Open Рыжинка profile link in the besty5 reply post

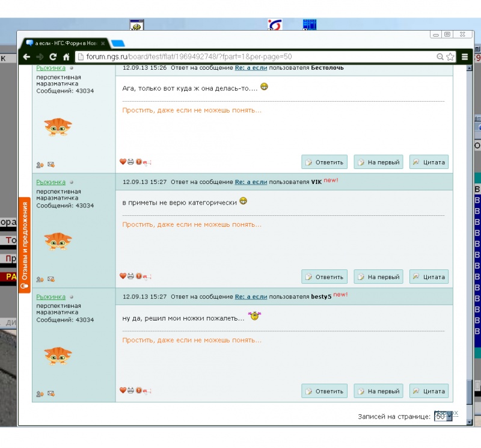[x=51, y=297]
